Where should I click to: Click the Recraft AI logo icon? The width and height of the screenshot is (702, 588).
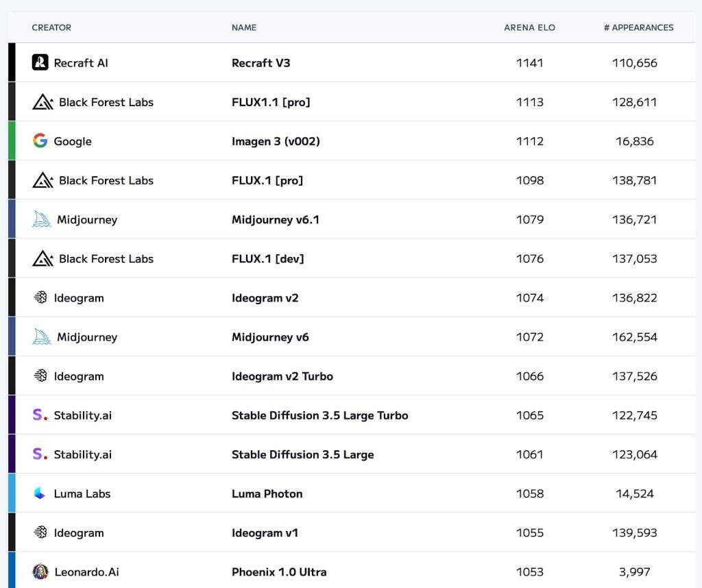tap(40, 62)
